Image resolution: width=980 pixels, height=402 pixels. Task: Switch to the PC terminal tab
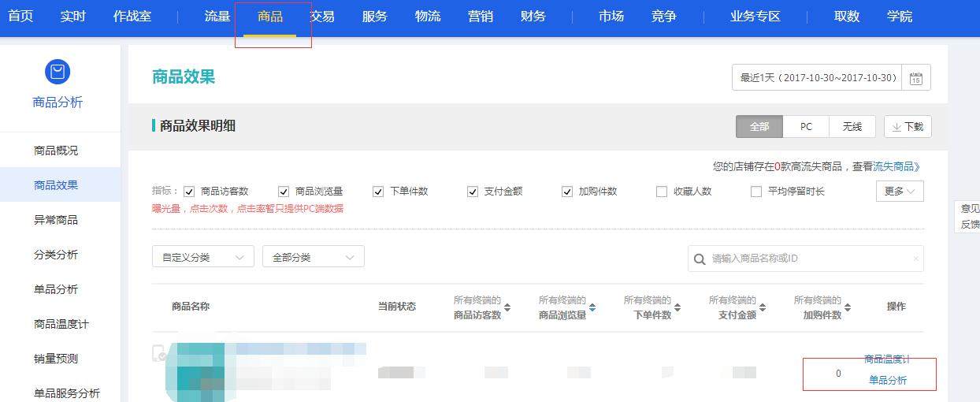806,126
